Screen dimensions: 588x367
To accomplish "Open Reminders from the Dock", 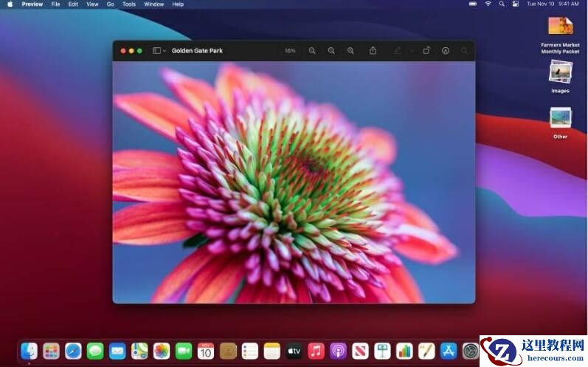I will pos(250,351).
